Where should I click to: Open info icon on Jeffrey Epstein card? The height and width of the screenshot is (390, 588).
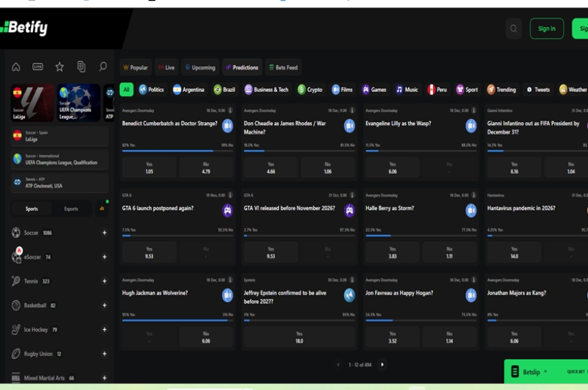[x=352, y=279]
